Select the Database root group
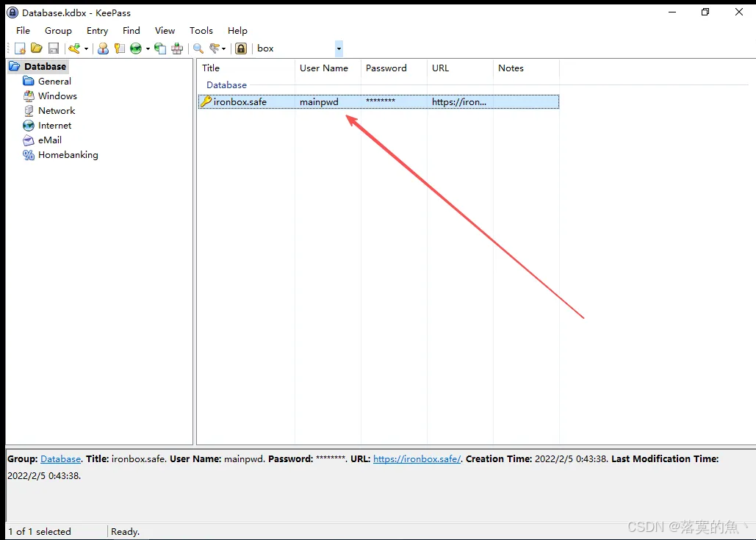Screen dimensions: 756x540 click(x=46, y=67)
